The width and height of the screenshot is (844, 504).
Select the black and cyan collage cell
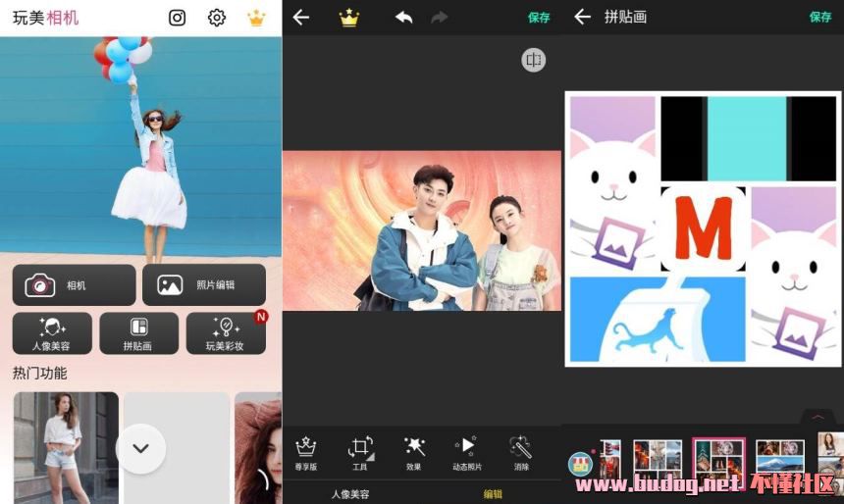pyautogui.click(x=748, y=139)
